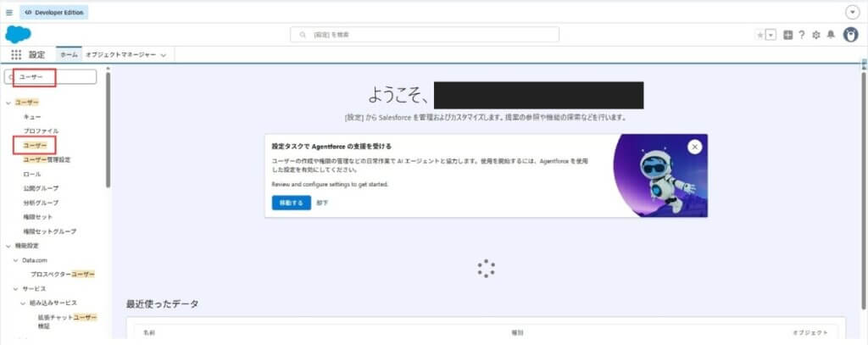
Task: Open the global actions plus icon
Action: coord(787,35)
